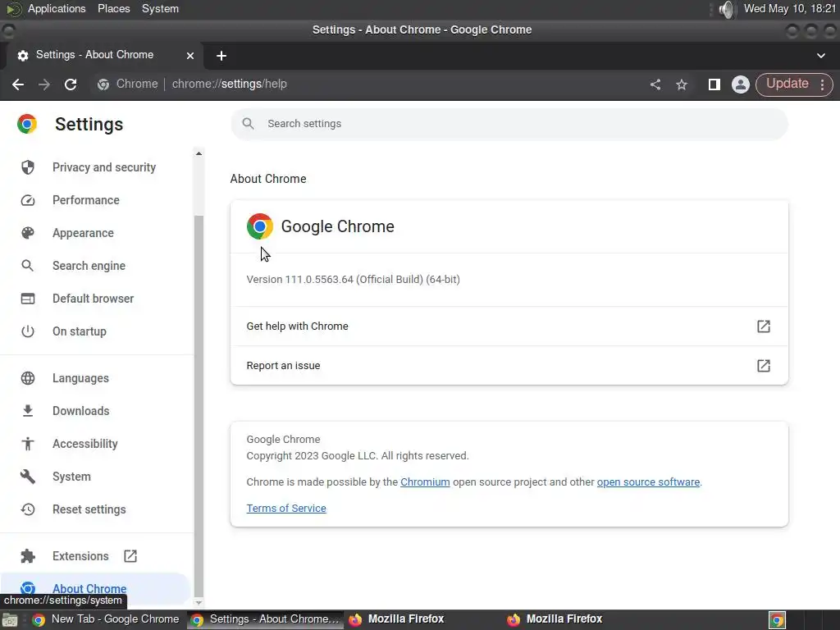Screen dimensions: 840x630
Task: Click the System wrench icon
Action: point(28,477)
